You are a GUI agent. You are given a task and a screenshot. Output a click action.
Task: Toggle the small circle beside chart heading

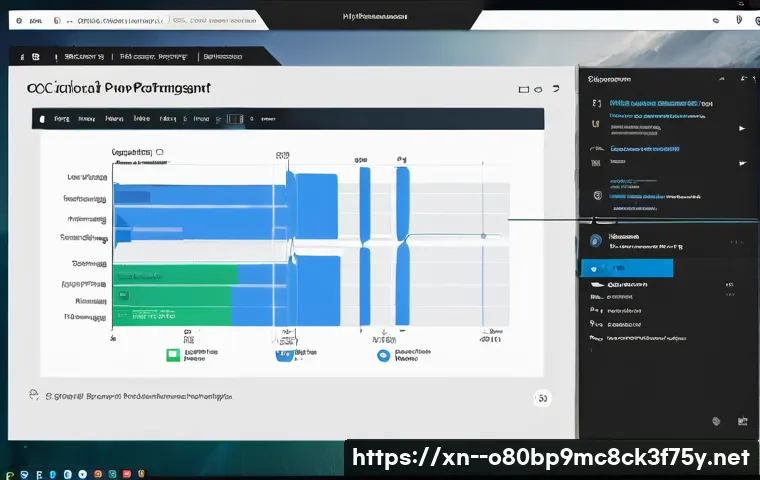(x=159, y=154)
